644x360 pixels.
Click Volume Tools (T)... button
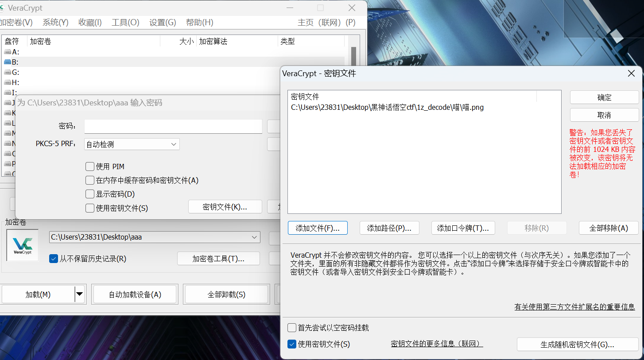point(218,259)
